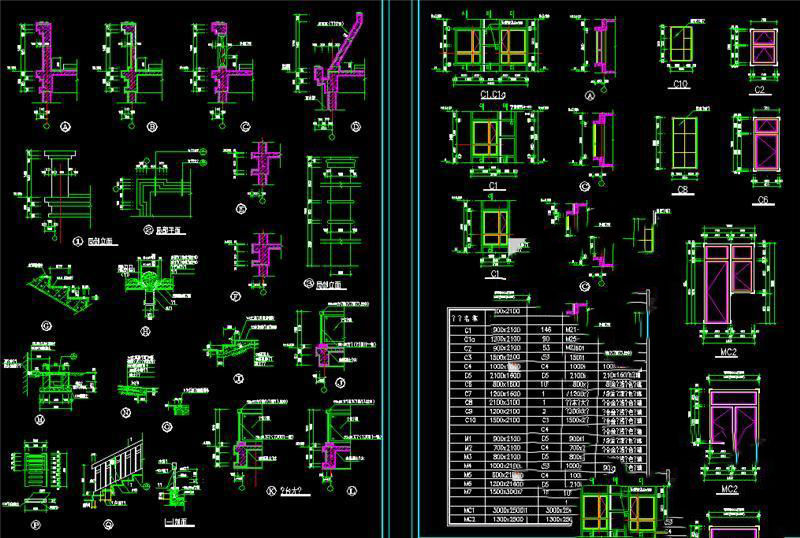Select the C8 window elevation drawing

[678, 146]
